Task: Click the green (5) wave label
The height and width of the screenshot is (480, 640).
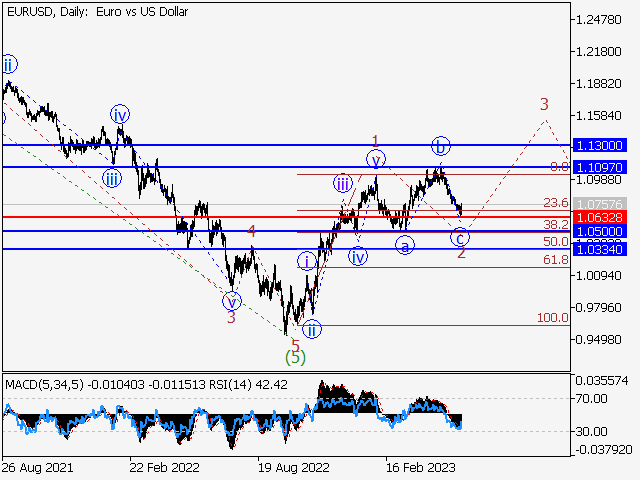Action: coord(295,358)
